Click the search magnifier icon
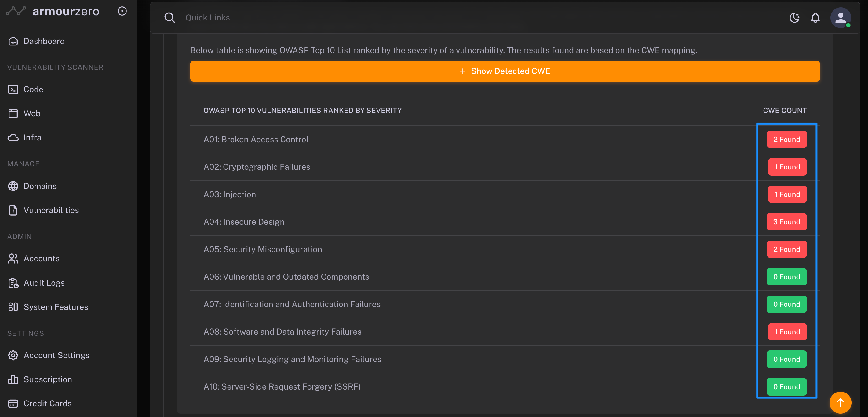868x417 pixels. 170,17
